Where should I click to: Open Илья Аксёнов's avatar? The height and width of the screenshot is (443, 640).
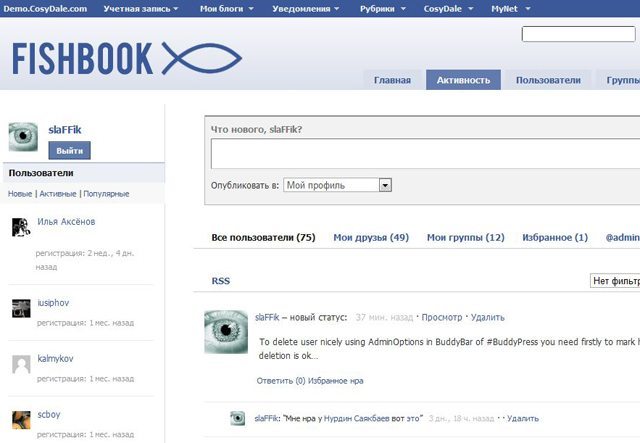[x=21, y=227]
